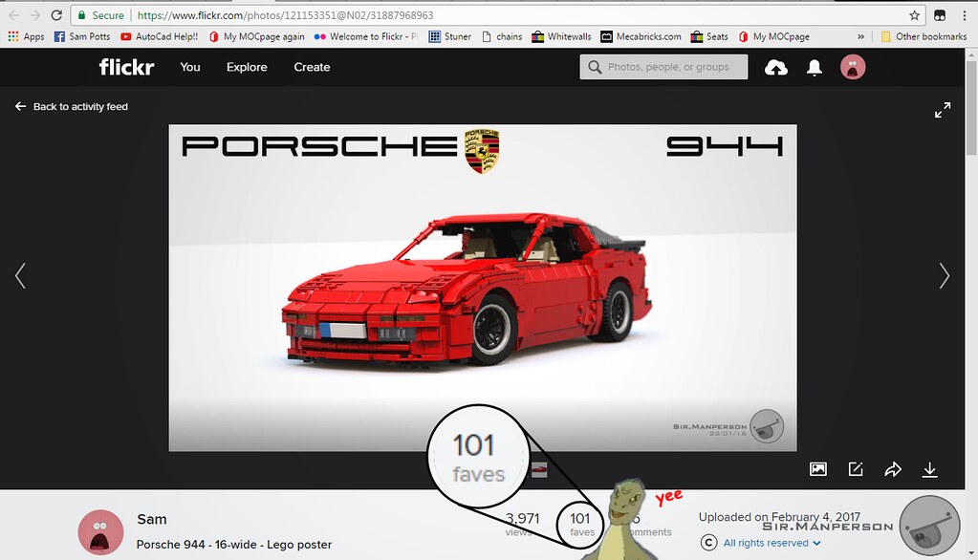The height and width of the screenshot is (560, 978).
Task: Go back using the browser back arrow
Action: point(13,15)
